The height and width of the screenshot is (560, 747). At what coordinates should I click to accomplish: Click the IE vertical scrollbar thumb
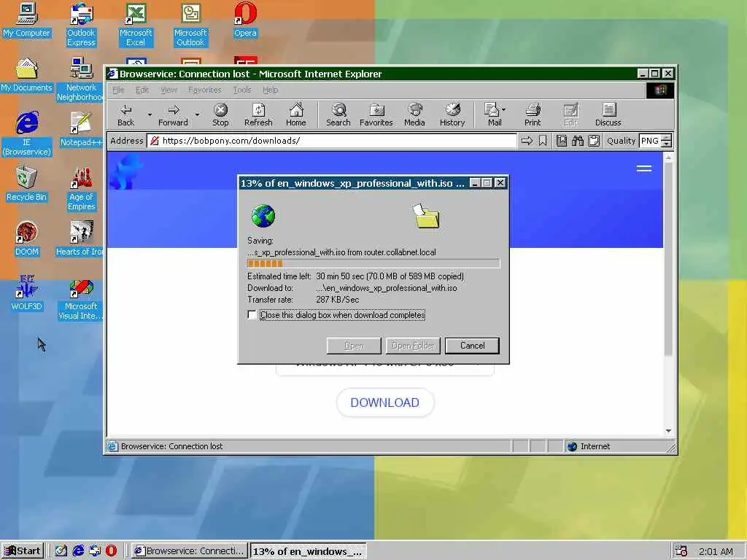click(x=668, y=259)
